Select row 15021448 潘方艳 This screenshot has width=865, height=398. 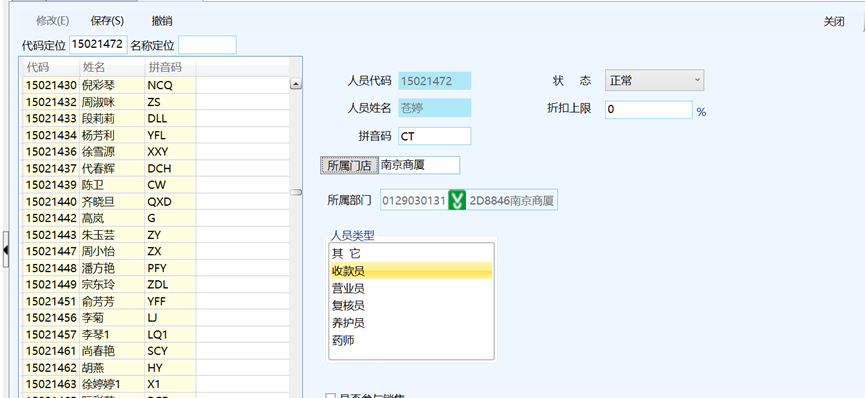[156, 268]
